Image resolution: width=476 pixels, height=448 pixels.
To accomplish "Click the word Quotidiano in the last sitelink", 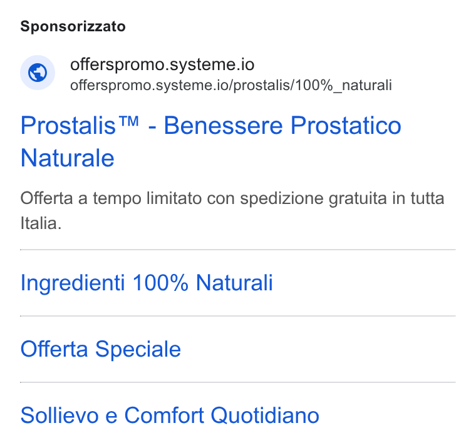I will click(265, 415).
